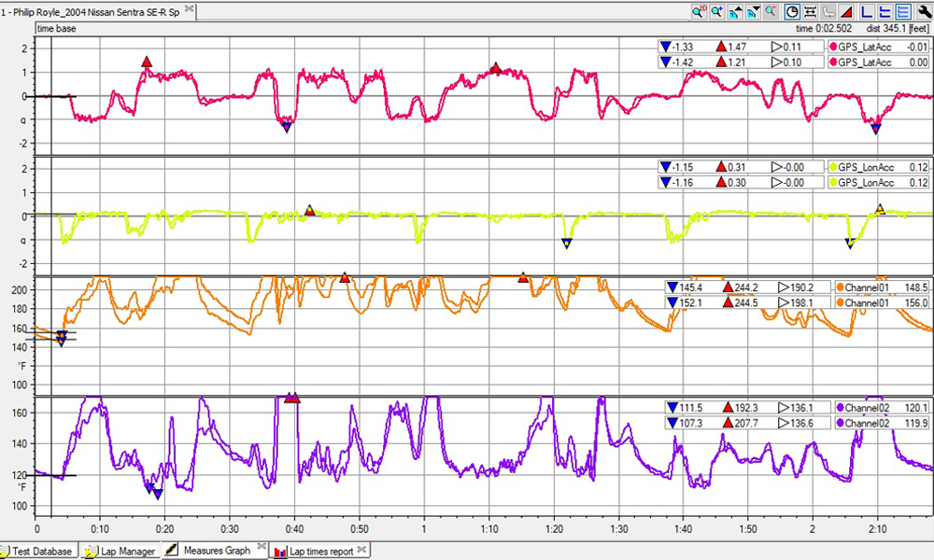
Task: Click the top GPS_LatAcc pink color dot
Action: click(832, 47)
